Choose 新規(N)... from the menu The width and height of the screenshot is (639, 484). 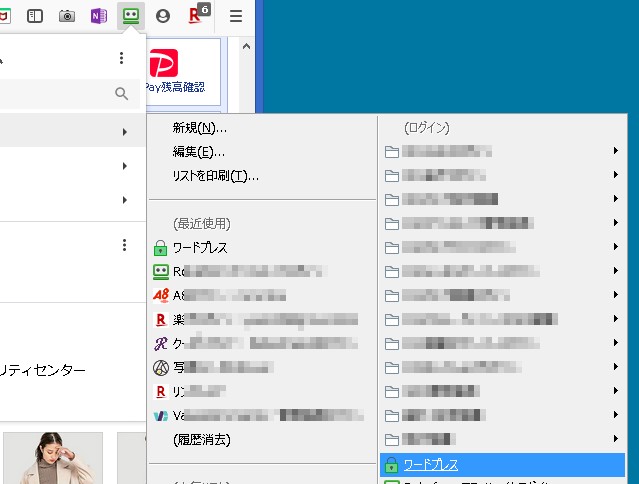tap(200, 128)
